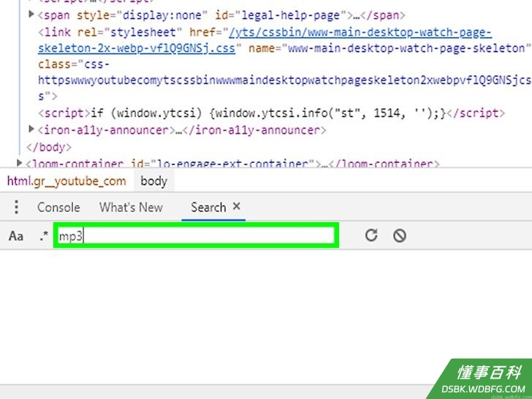Click the style="display:none" attribute
This screenshot has height=399, width=532.
coord(142,15)
